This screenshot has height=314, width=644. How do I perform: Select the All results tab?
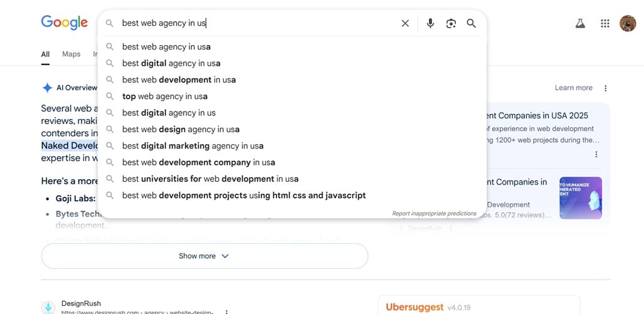pyautogui.click(x=45, y=54)
